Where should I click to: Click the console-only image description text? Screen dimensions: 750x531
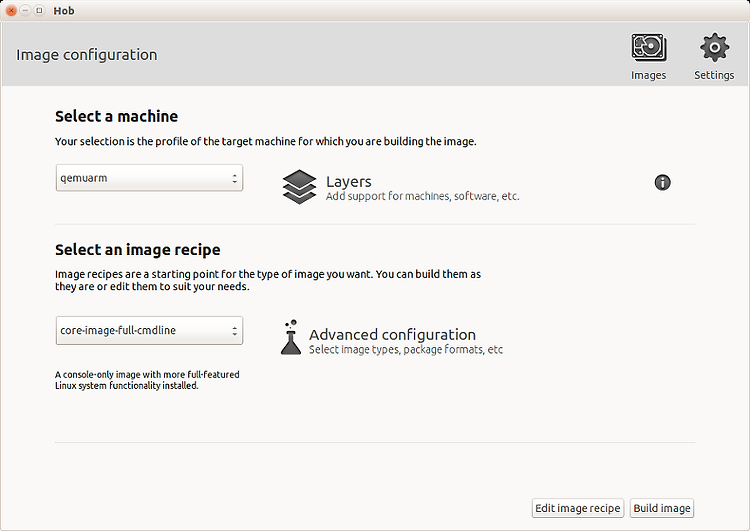click(x=147, y=380)
